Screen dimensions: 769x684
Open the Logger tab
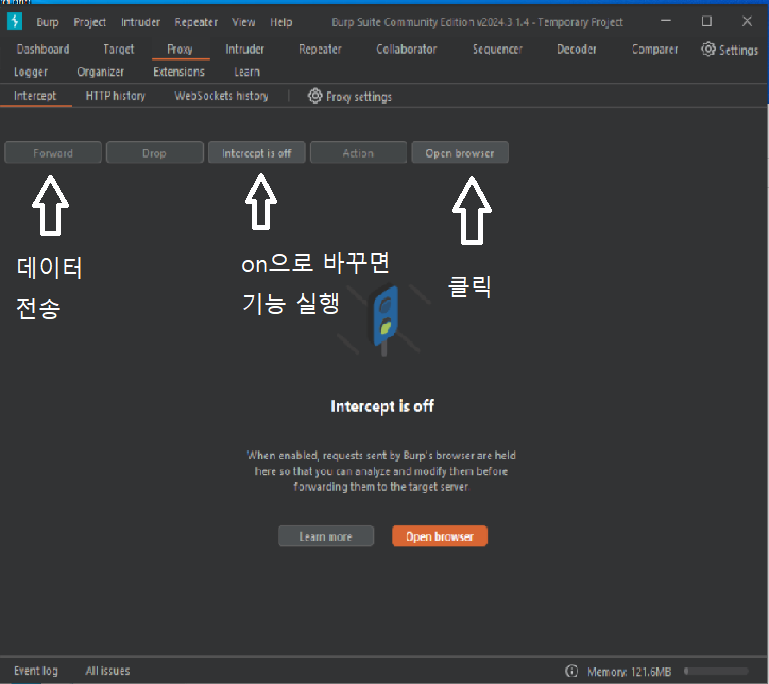(x=31, y=72)
